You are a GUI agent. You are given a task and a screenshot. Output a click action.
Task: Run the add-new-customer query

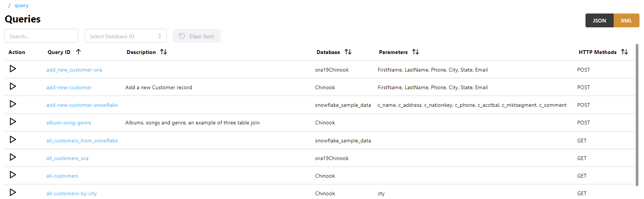pos(13,87)
